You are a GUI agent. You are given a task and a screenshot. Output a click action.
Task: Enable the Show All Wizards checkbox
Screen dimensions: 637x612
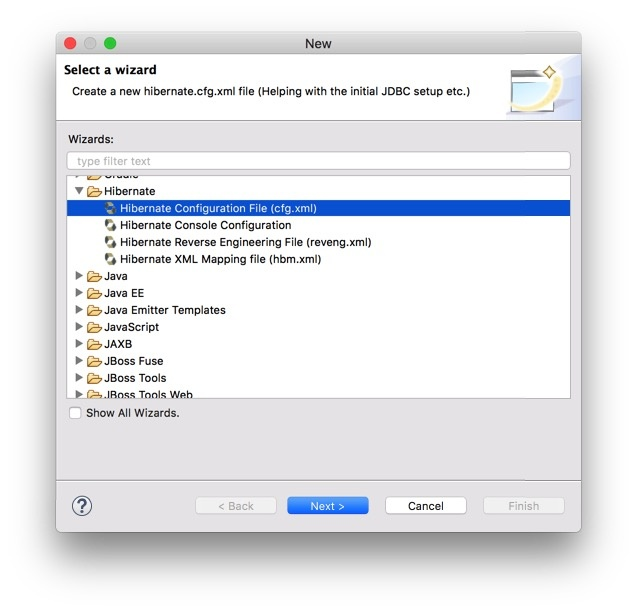pos(75,413)
